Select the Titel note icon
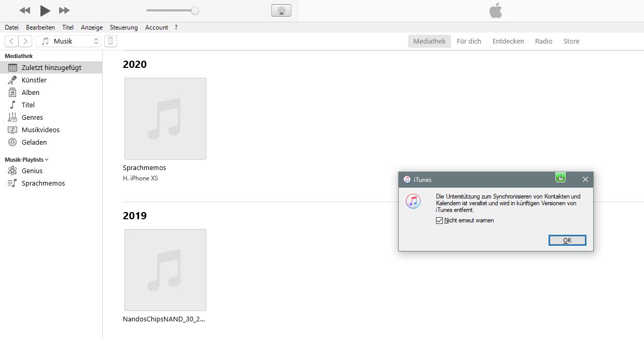644x339 pixels. coord(12,105)
